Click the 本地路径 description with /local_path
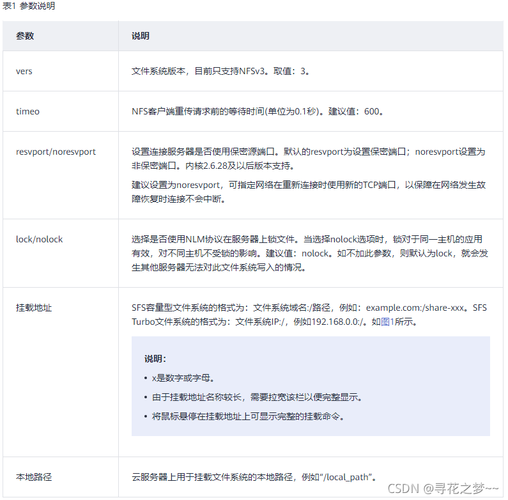This screenshot has width=508, height=500. pyautogui.click(x=254, y=477)
